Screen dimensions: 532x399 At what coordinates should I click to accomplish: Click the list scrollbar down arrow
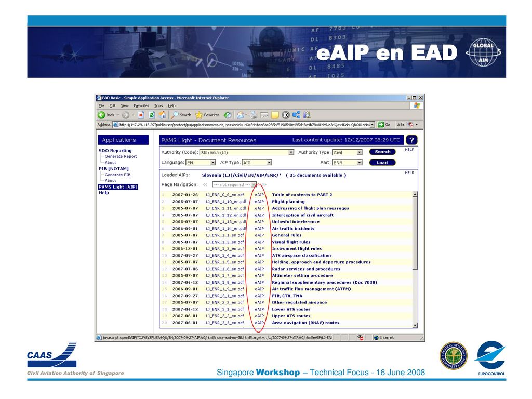click(415, 325)
